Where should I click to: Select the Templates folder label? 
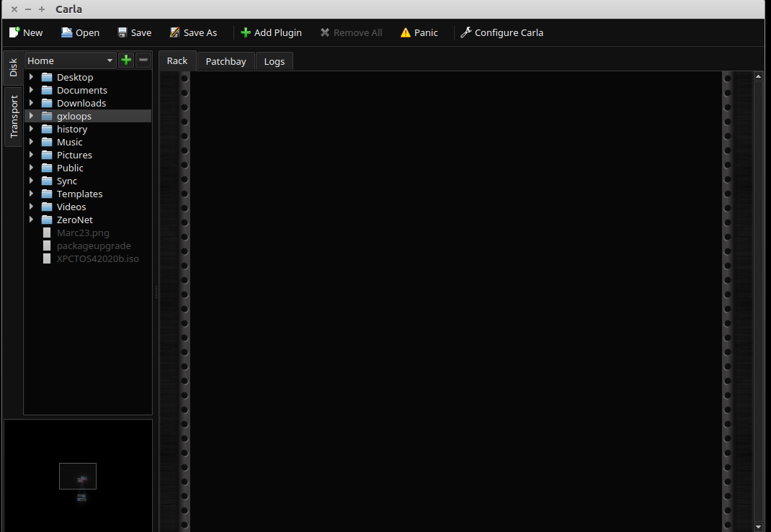pos(80,194)
